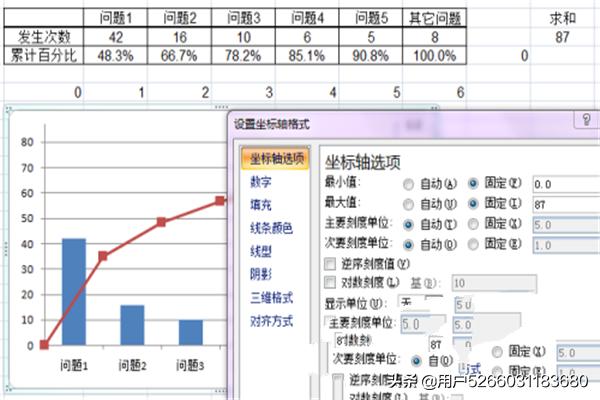Open the 阴影 settings

(260, 274)
